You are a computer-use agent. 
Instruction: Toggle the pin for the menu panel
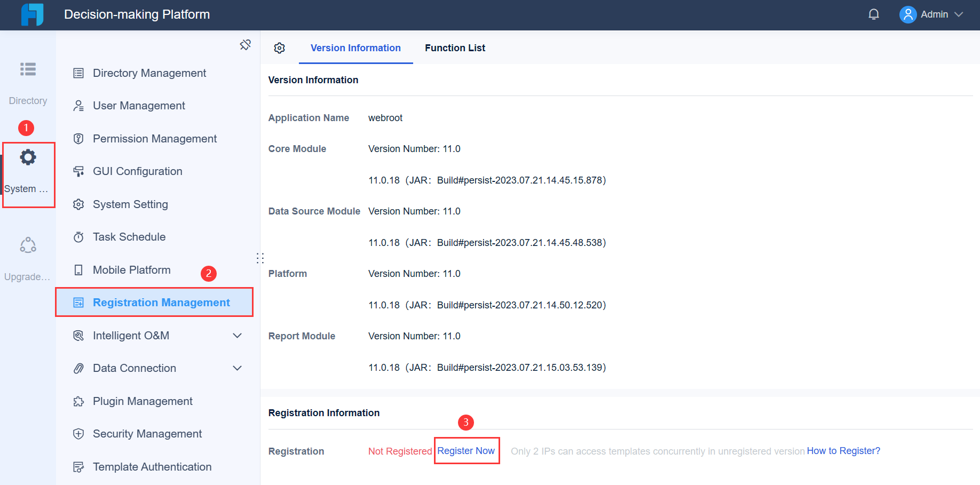245,45
